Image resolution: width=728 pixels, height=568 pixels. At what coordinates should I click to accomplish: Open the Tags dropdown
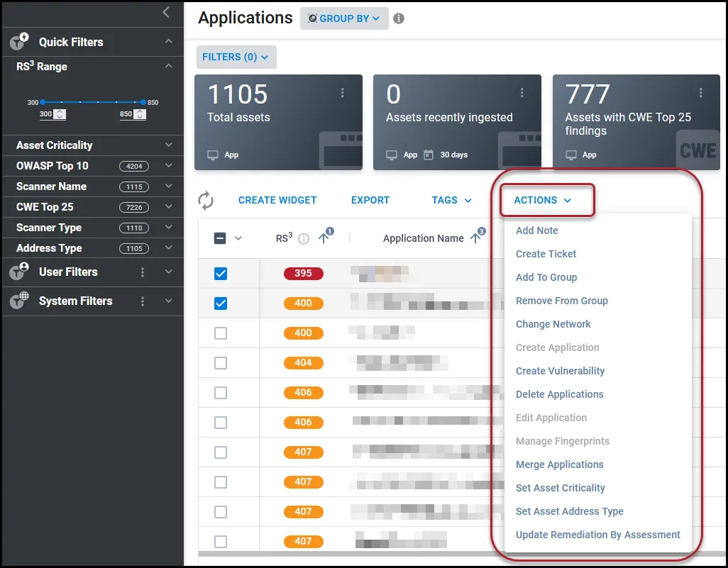(452, 201)
